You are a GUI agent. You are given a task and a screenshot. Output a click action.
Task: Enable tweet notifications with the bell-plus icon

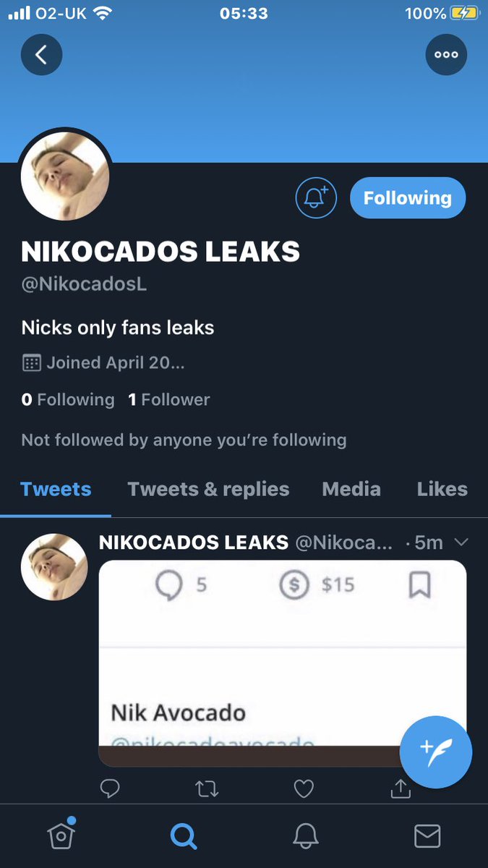coord(316,197)
